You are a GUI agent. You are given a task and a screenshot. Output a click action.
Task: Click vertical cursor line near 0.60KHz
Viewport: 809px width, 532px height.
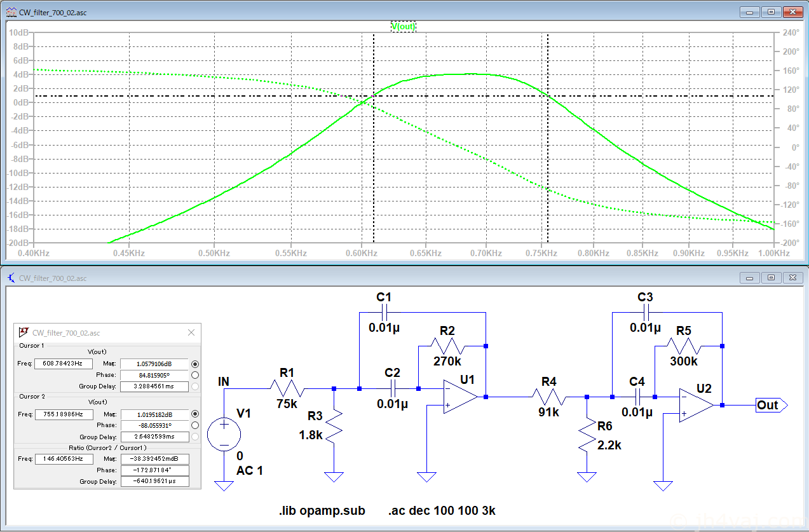coord(374,137)
